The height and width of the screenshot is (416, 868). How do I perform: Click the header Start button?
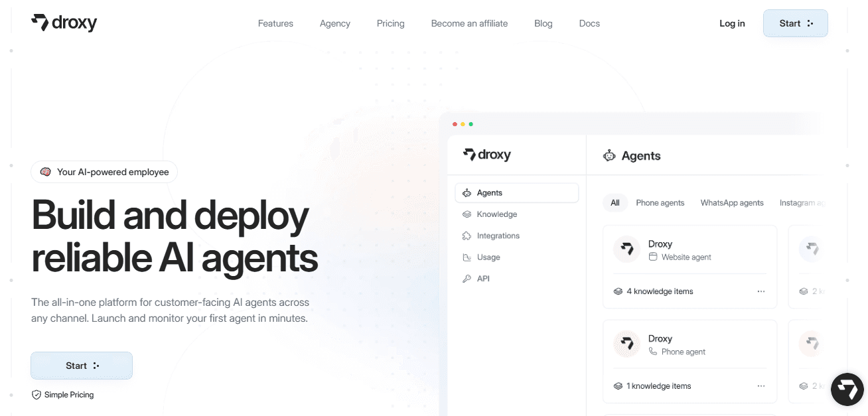point(795,23)
